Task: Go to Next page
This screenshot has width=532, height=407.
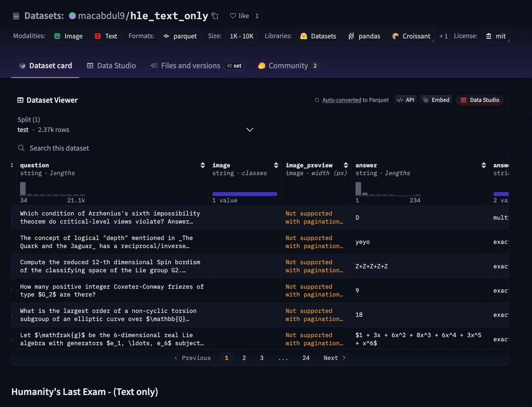Action: pos(335,358)
